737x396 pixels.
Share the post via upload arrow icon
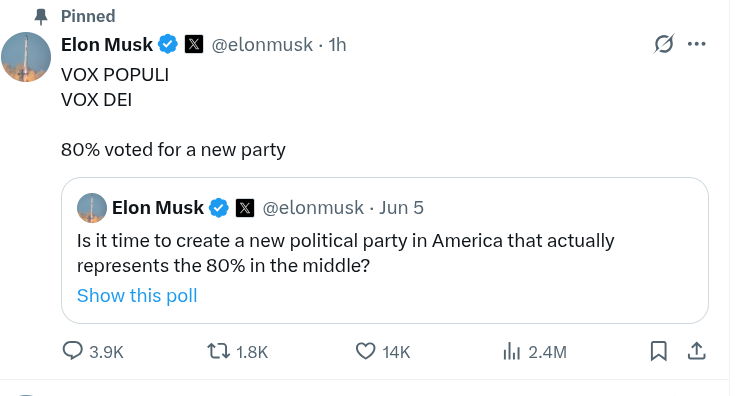[x=697, y=351]
